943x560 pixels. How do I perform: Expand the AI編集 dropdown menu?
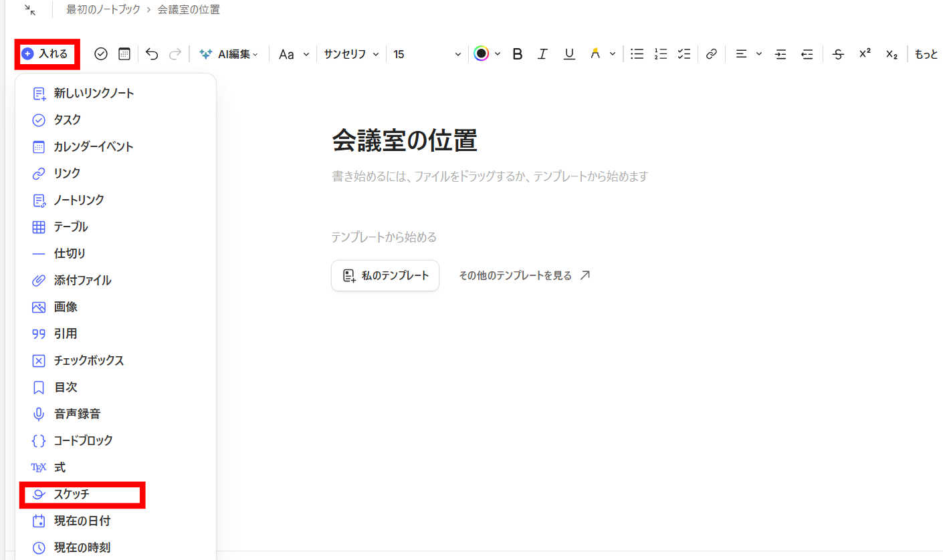pos(229,53)
